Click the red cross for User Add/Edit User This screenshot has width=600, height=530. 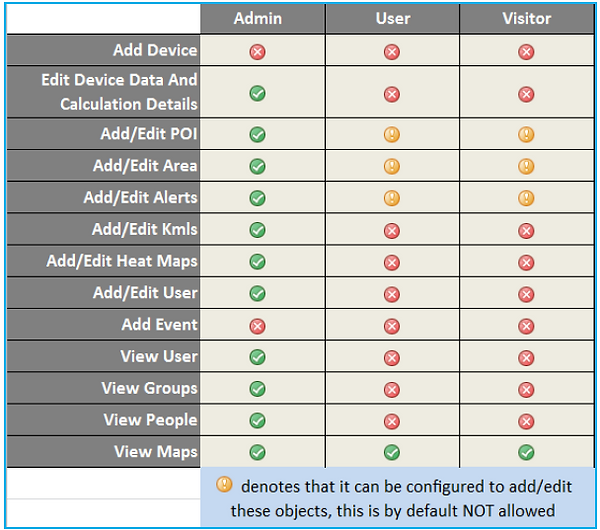click(392, 294)
